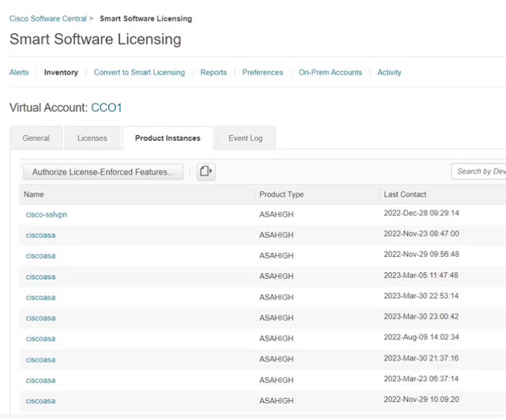Screen dimensions: 506x420
Task: Open ciscoasa contacted 2023-Mar-05 11:47:48
Action: coord(40,277)
